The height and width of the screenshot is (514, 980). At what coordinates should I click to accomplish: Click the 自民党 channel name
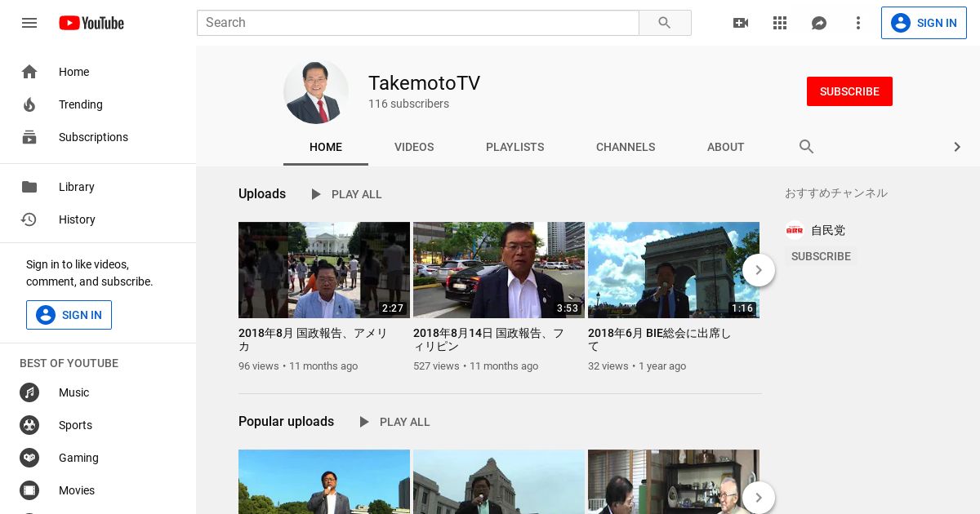point(828,230)
